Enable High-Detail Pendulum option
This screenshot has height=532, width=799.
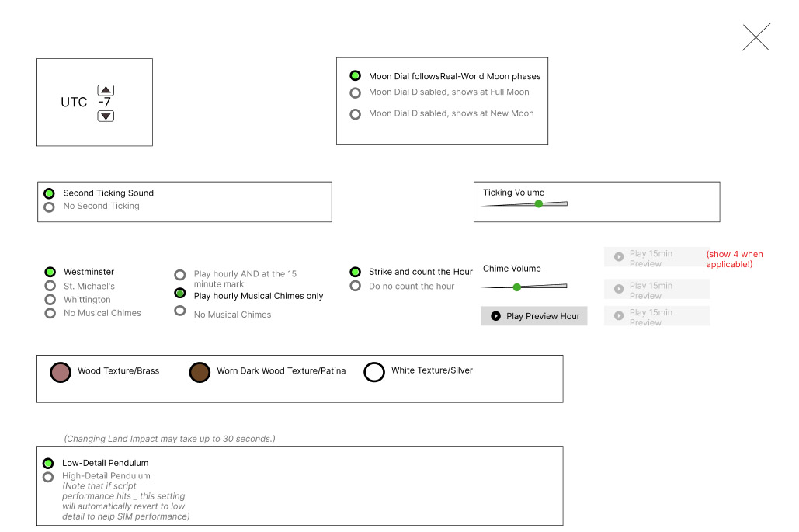[48, 477]
